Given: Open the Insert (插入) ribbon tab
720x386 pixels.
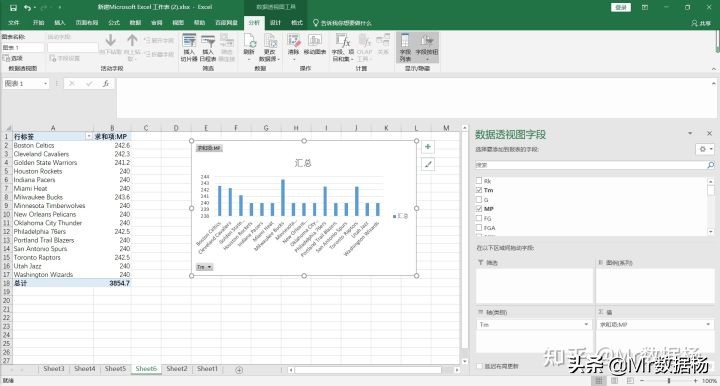Looking at the screenshot, I should tap(60, 22).
